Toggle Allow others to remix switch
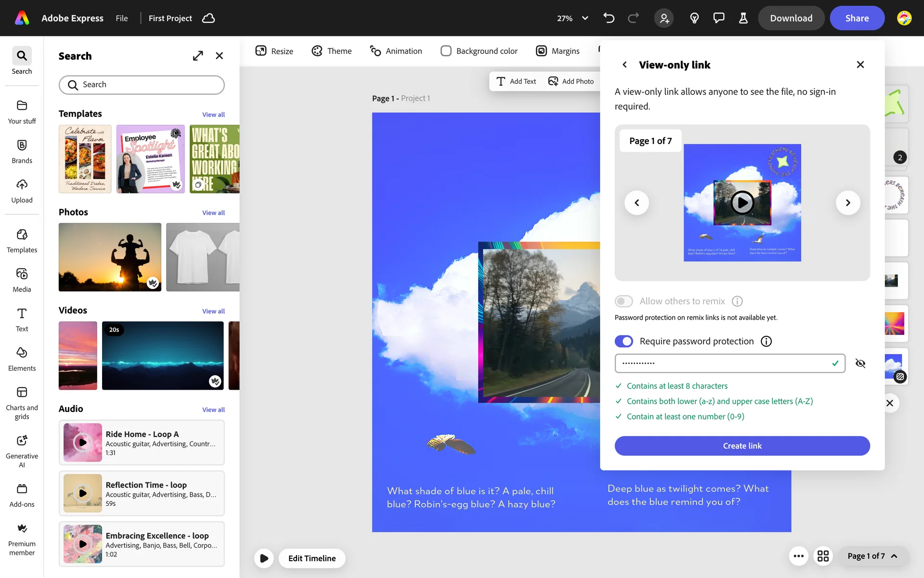The image size is (924, 578). tap(624, 301)
